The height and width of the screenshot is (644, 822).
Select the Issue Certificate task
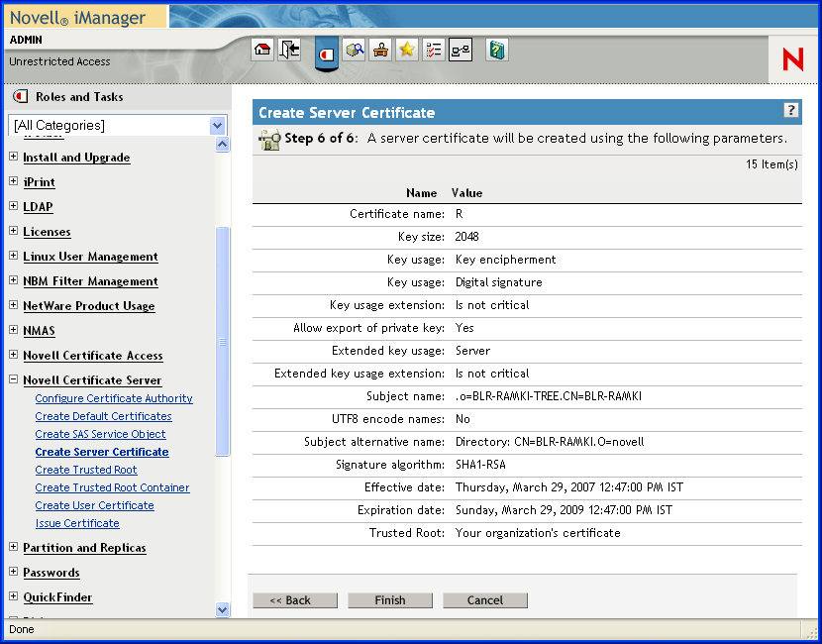click(77, 523)
